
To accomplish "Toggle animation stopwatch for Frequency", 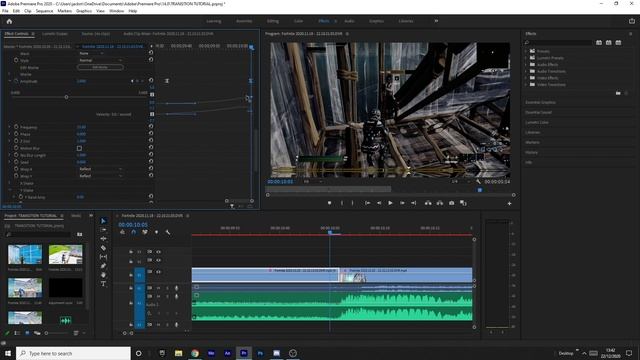I will tap(16, 127).
